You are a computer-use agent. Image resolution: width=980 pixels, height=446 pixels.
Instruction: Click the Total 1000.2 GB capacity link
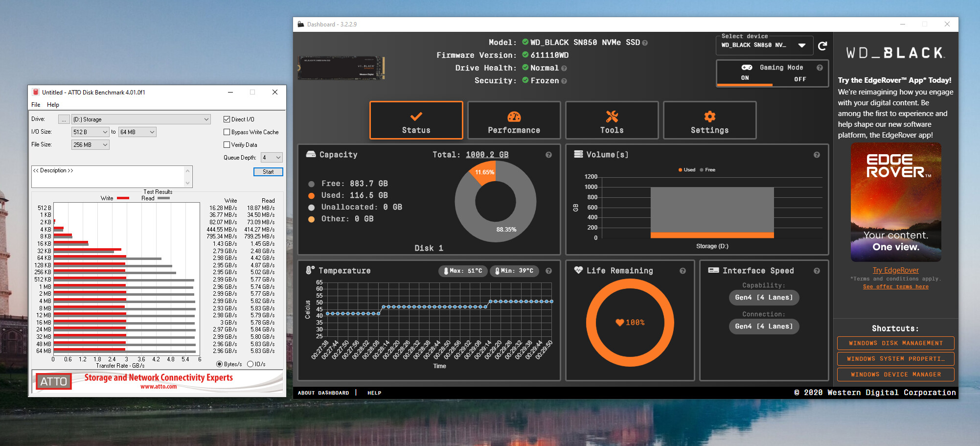pos(487,155)
